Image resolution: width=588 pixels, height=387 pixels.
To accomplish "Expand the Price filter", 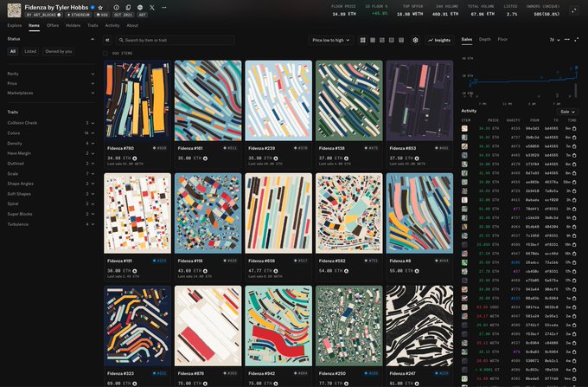I will tap(51, 83).
